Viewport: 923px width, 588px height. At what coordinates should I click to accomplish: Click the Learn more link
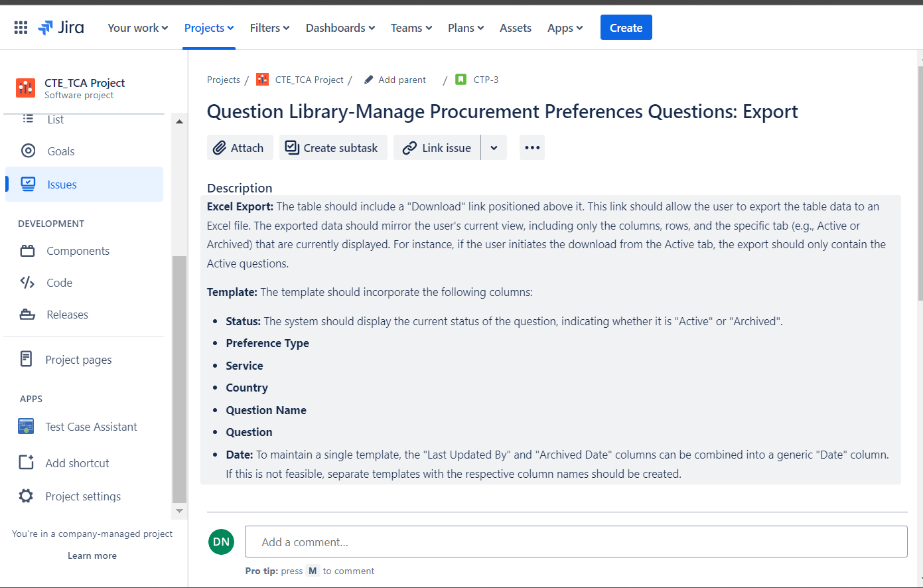pos(92,555)
